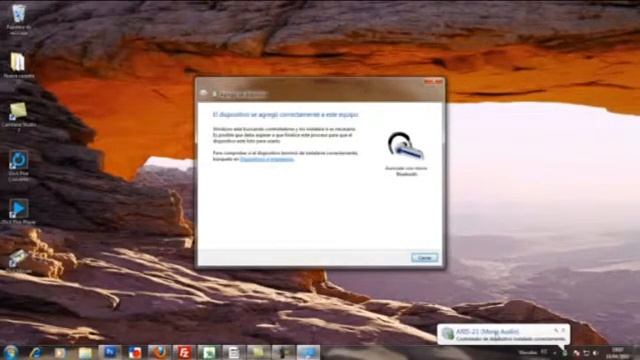Close the driver notification balloon

564,330
